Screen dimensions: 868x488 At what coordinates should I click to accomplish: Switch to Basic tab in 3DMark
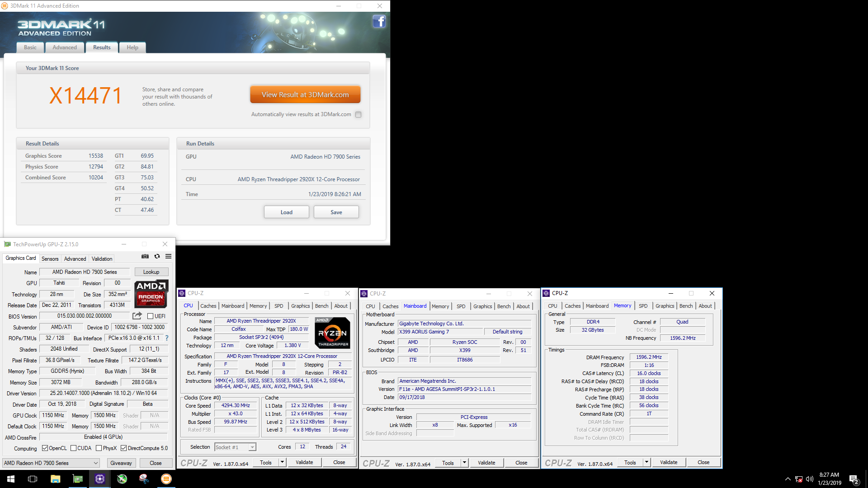click(30, 47)
